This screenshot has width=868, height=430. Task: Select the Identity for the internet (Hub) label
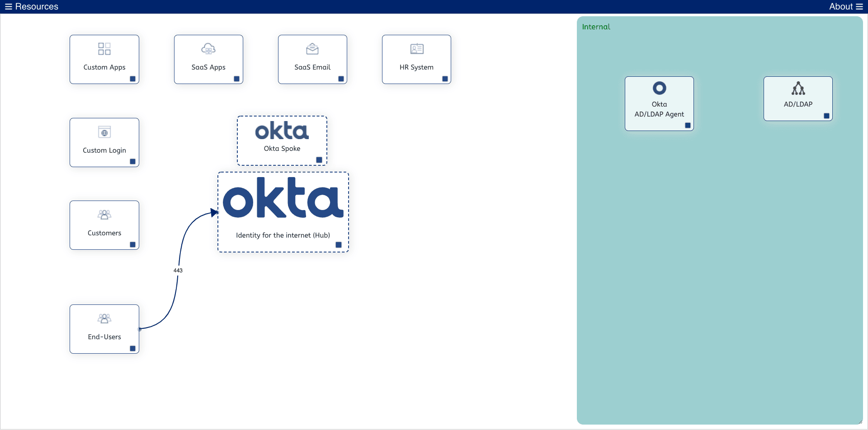coord(283,235)
